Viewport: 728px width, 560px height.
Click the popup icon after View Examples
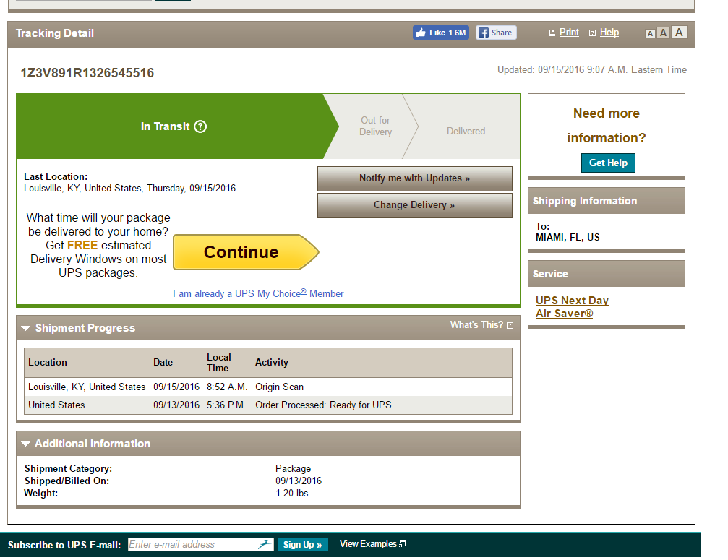click(402, 544)
